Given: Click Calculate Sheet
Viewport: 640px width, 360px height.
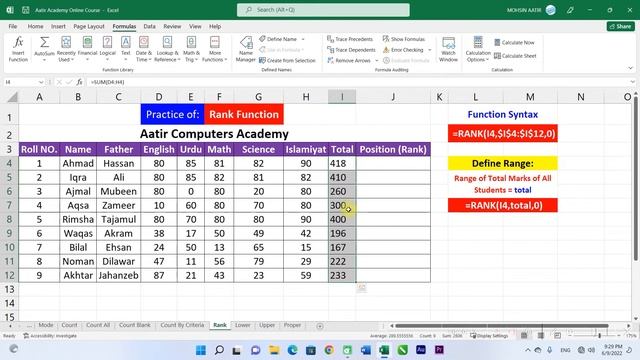Looking at the screenshot, I should (x=515, y=56).
